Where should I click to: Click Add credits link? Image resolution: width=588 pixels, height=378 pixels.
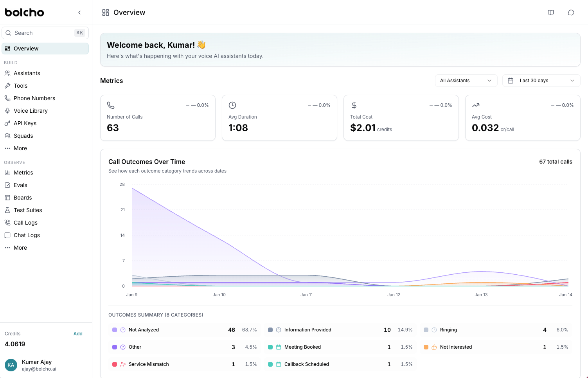pos(78,334)
